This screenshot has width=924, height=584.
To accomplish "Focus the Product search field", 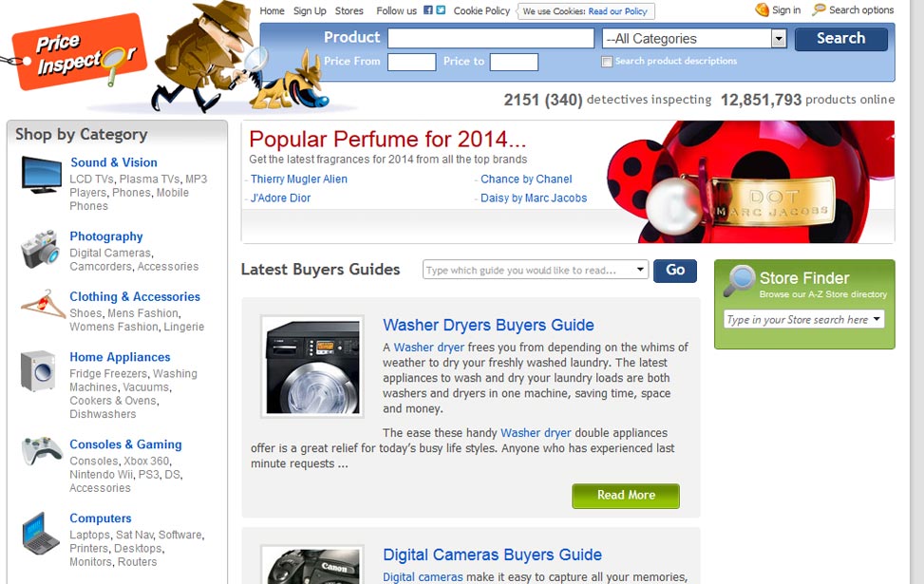I will 491,38.
